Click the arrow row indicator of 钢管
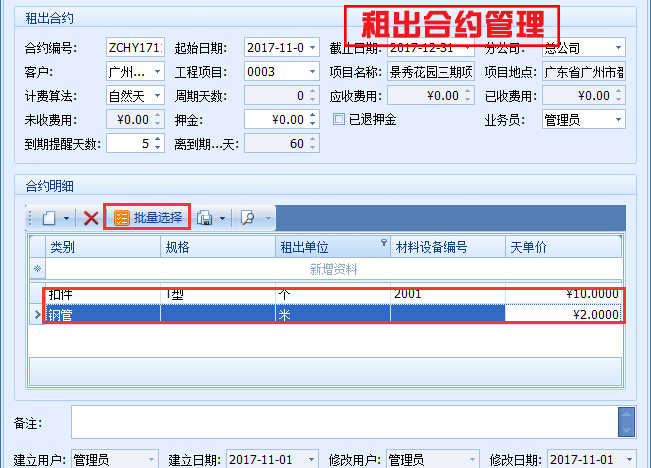 [x=38, y=314]
